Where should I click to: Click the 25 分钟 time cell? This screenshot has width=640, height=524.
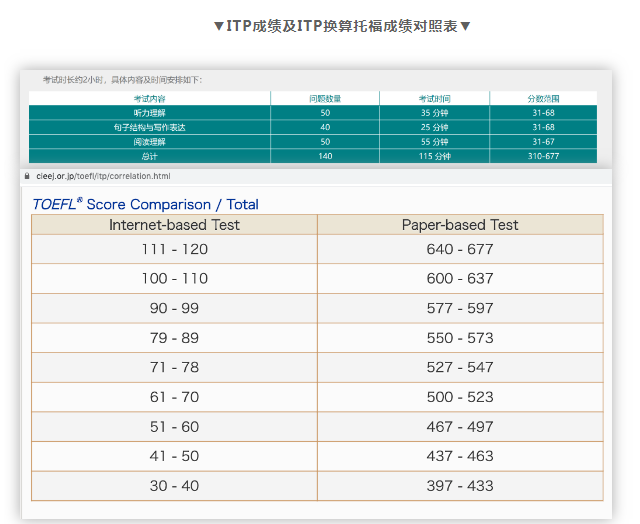point(434,127)
